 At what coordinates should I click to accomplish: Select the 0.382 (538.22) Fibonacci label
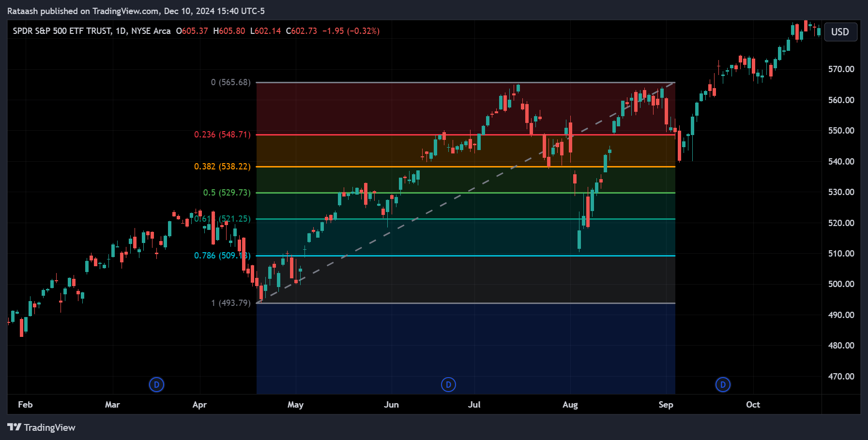[x=223, y=167]
